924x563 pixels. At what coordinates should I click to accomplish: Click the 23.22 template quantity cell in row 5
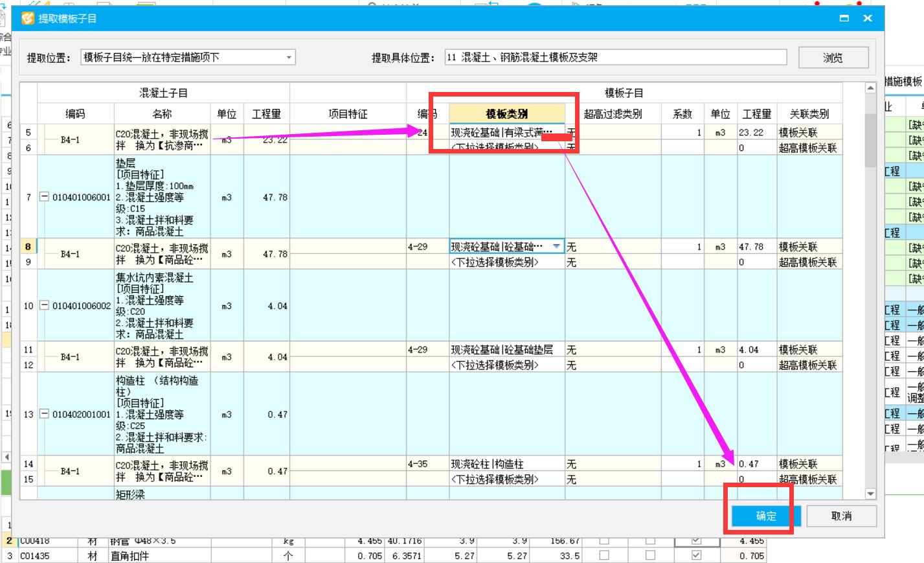757,132
